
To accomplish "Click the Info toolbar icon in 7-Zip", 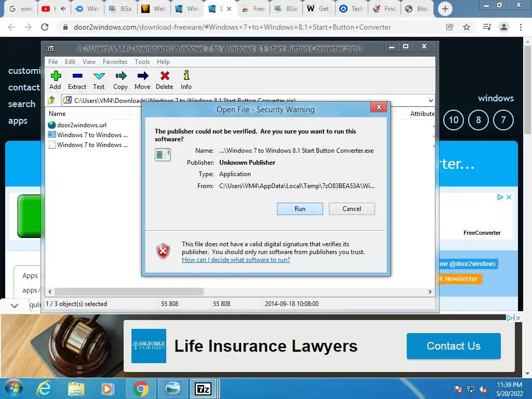I will click(186, 80).
